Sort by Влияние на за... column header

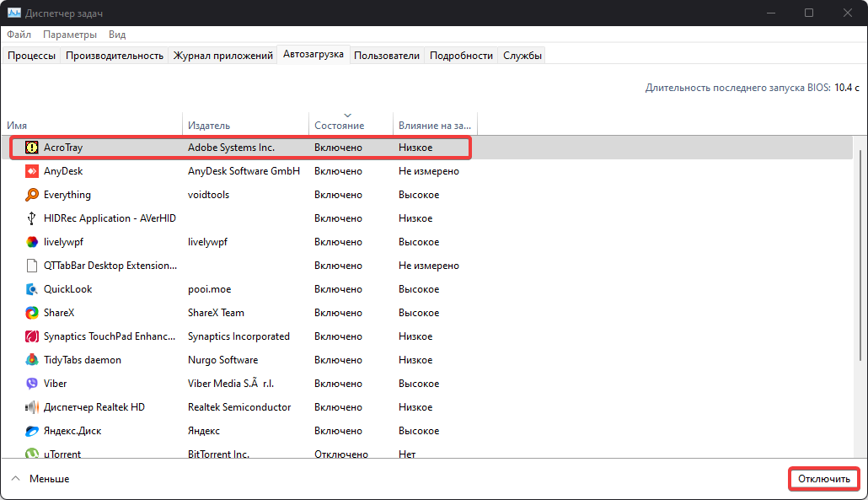435,125
